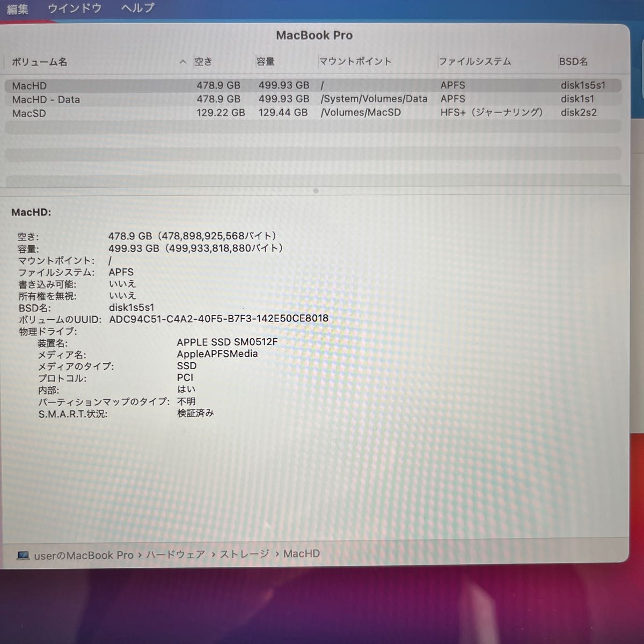This screenshot has width=644, height=644.
Task: Go to ハードウェア in path bar
Action: click(x=175, y=554)
